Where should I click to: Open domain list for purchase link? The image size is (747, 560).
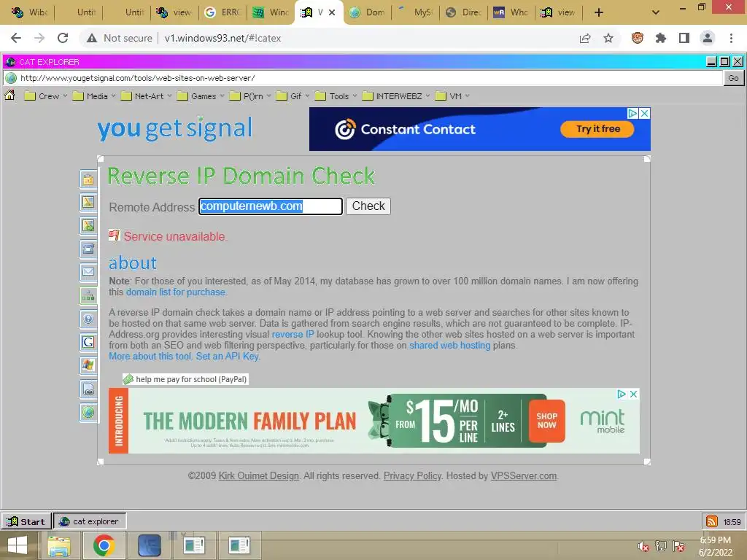tap(175, 292)
